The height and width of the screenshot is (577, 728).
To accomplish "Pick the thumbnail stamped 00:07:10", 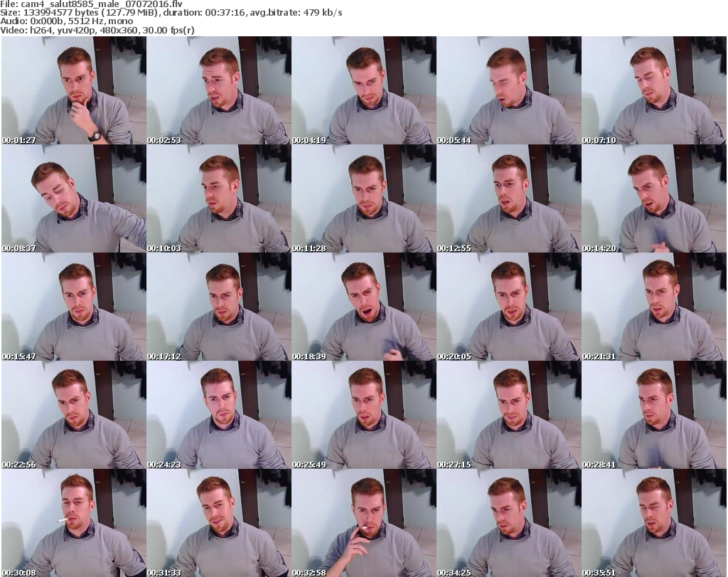I will [x=654, y=90].
